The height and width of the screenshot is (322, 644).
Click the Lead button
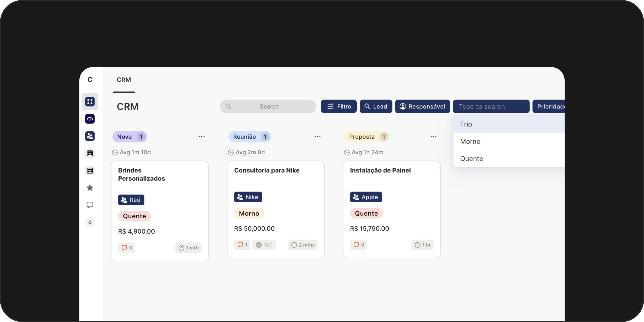(376, 106)
